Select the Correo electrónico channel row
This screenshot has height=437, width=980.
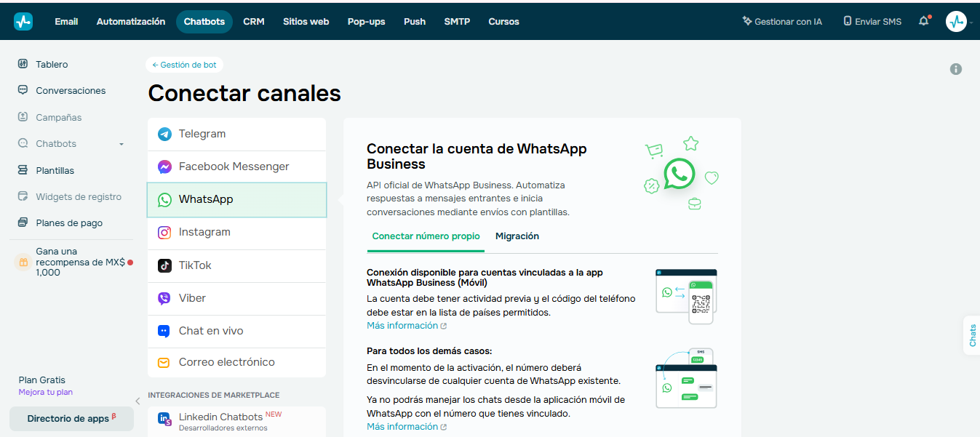point(237,362)
